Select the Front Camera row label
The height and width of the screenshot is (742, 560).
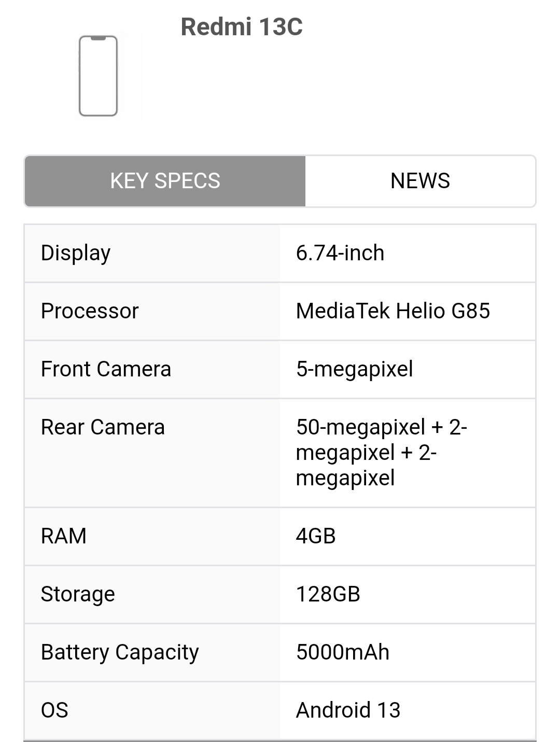coord(106,369)
